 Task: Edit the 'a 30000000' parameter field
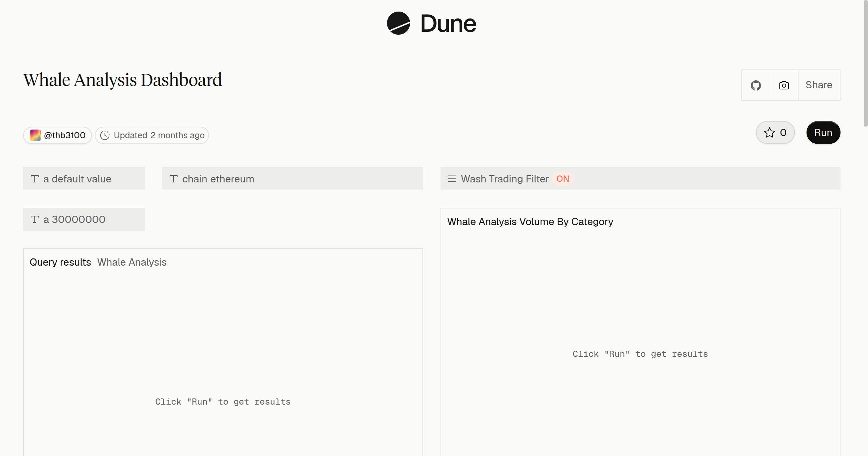coord(84,219)
